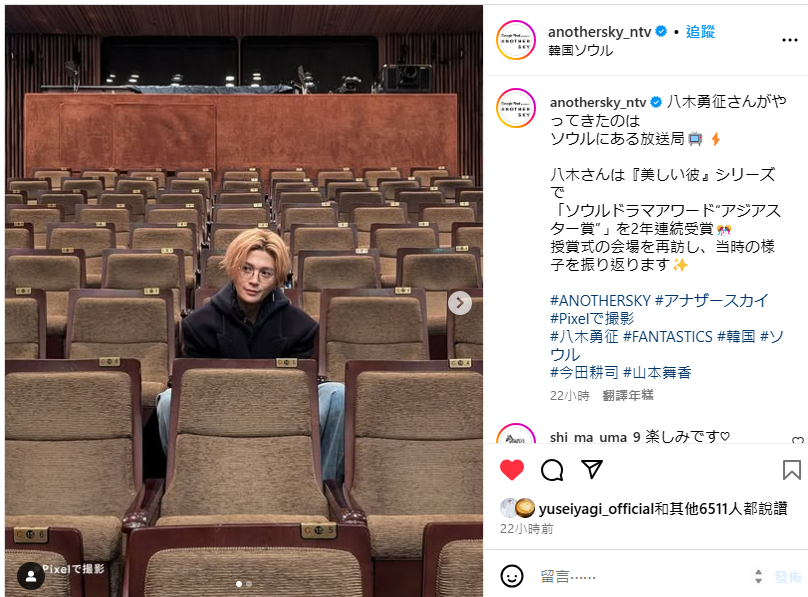Open the 韓国ソウル location link

pos(580,50)
